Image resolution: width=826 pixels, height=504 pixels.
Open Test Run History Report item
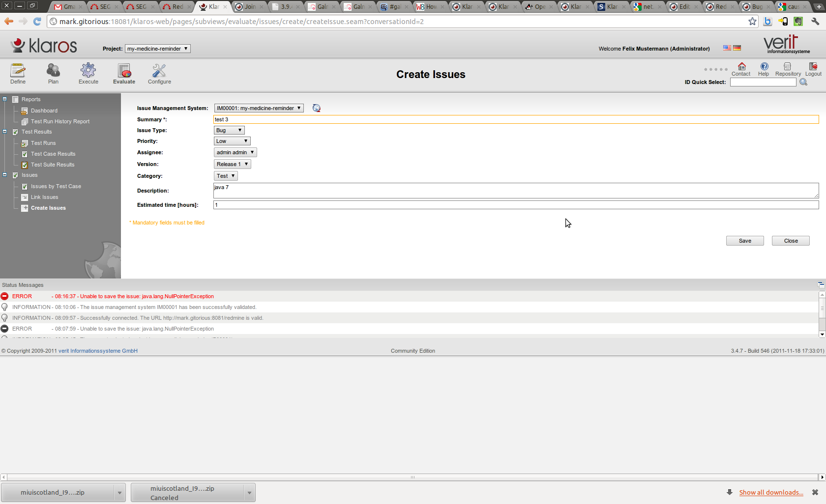tap(60, 122)
